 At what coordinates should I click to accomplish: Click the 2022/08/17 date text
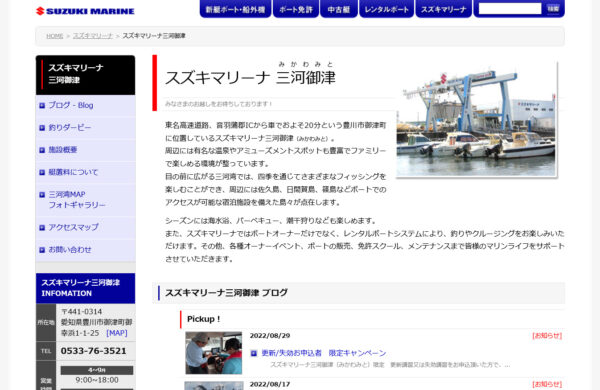pos(270,384)
